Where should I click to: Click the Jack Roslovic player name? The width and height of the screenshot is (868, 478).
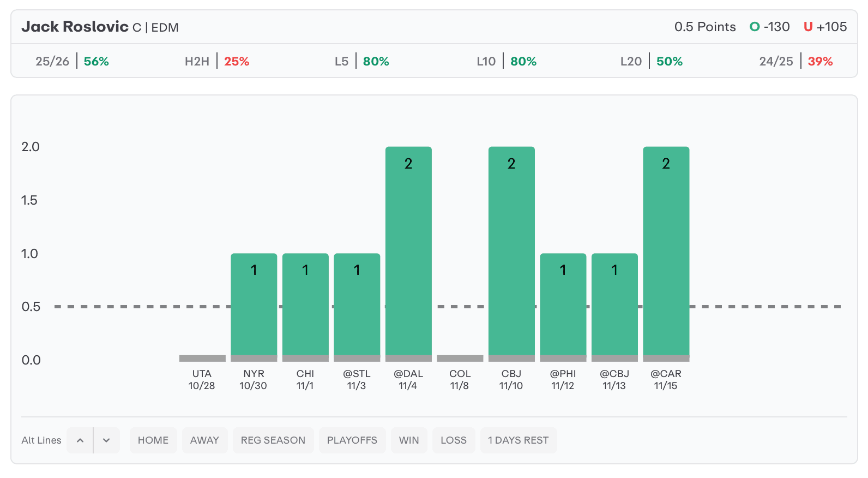click(75, 27)
